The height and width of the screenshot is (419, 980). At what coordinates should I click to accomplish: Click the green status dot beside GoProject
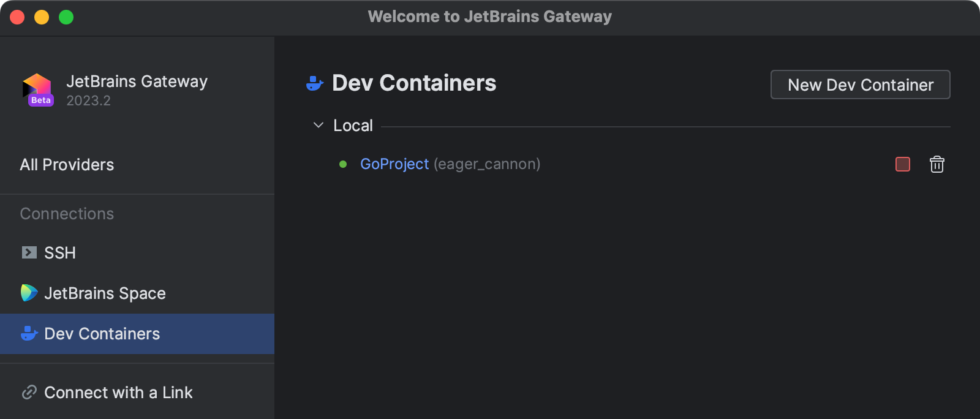(342, 164)
